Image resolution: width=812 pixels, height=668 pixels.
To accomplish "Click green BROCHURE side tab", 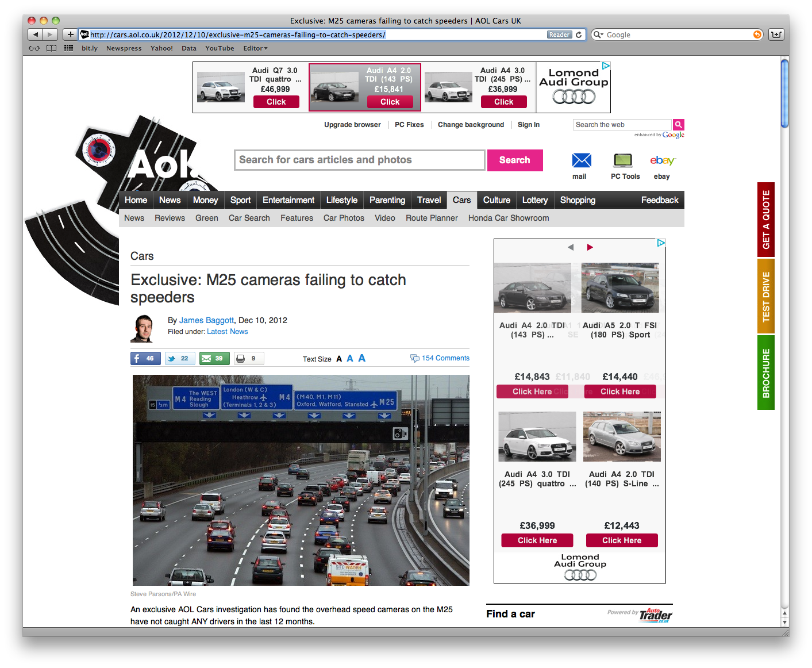I will (766, 373).
